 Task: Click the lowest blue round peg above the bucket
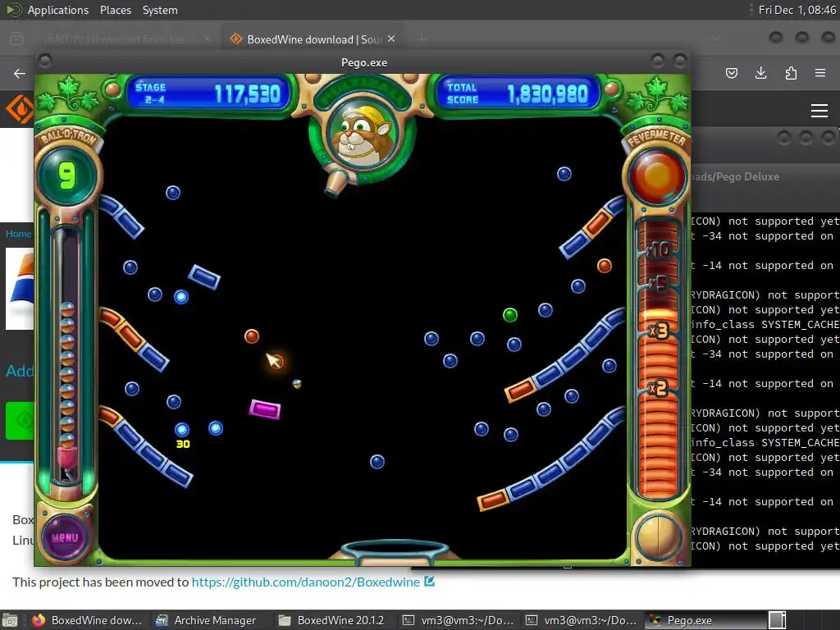377,462
